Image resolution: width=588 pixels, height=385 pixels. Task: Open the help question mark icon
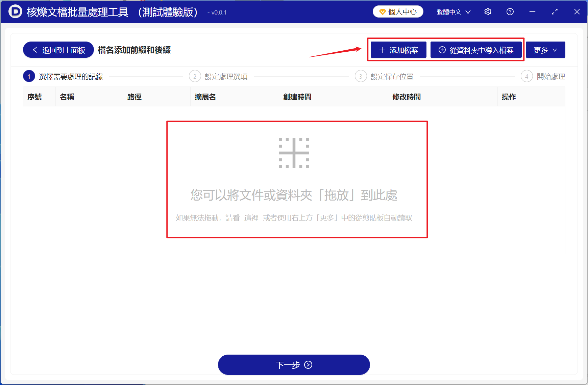[510, 12]
